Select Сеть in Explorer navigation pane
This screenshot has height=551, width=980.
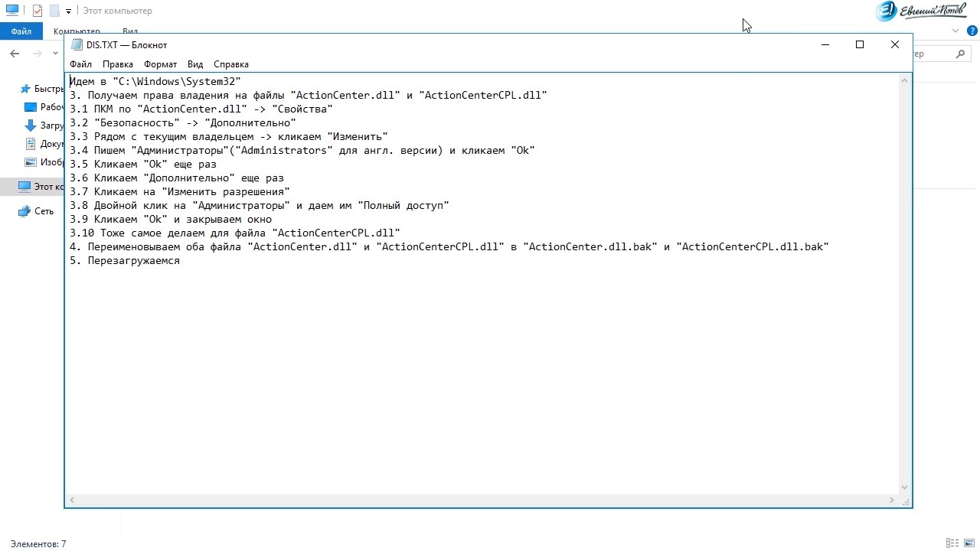36,211
